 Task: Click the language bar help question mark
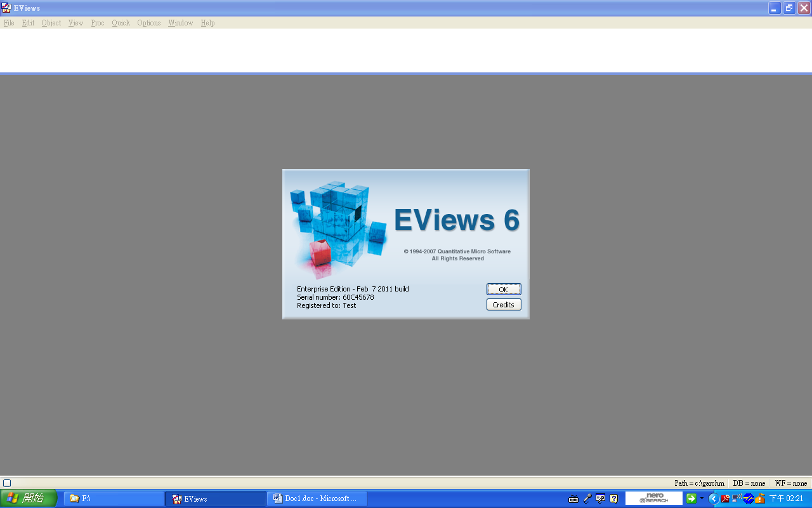[x=613, y=498]
